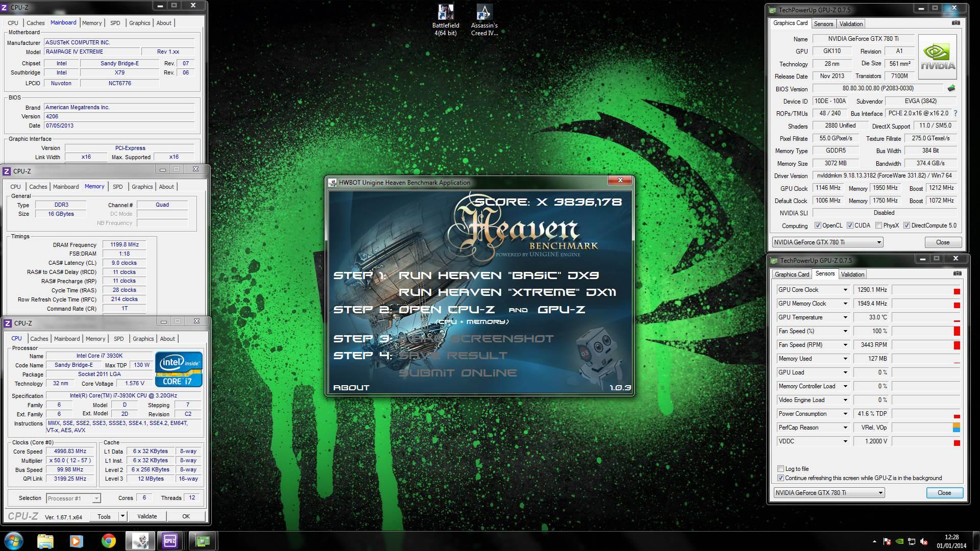Expand GPU Temperature sensor dropdown
This screenshot has height=551, width=980.
[x=845, y=317]
